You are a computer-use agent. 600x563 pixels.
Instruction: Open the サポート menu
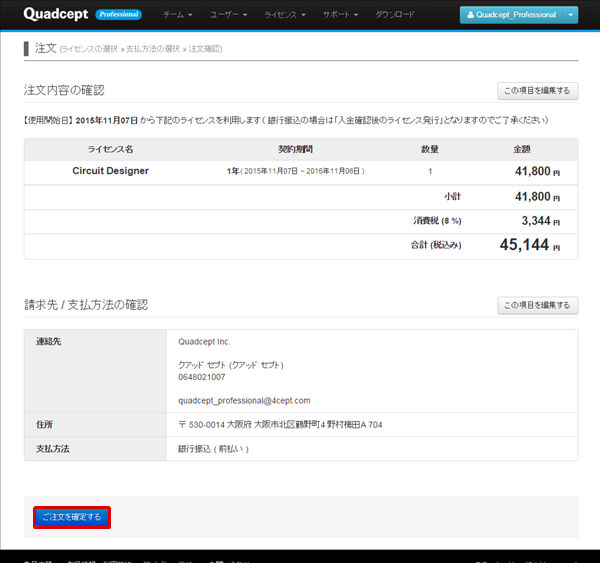coord(340,15)
